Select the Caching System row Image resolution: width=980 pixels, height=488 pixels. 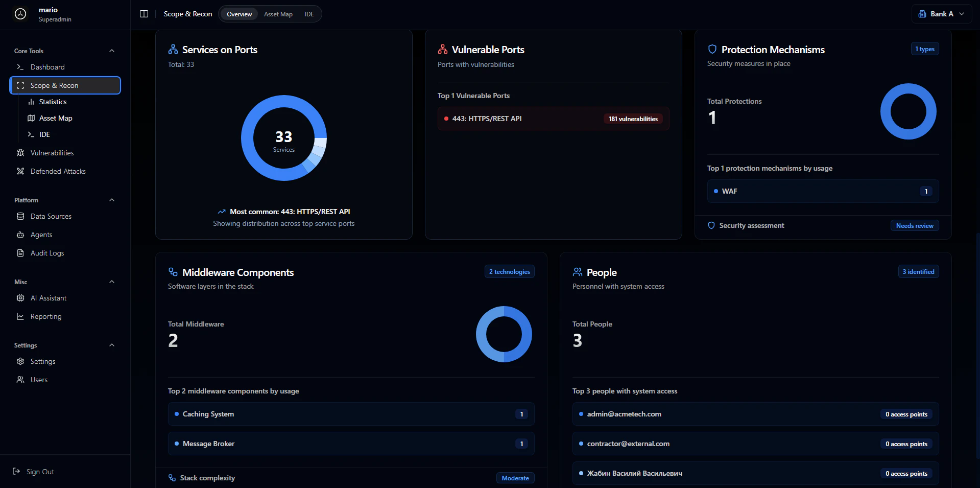(x=351, y=414)
